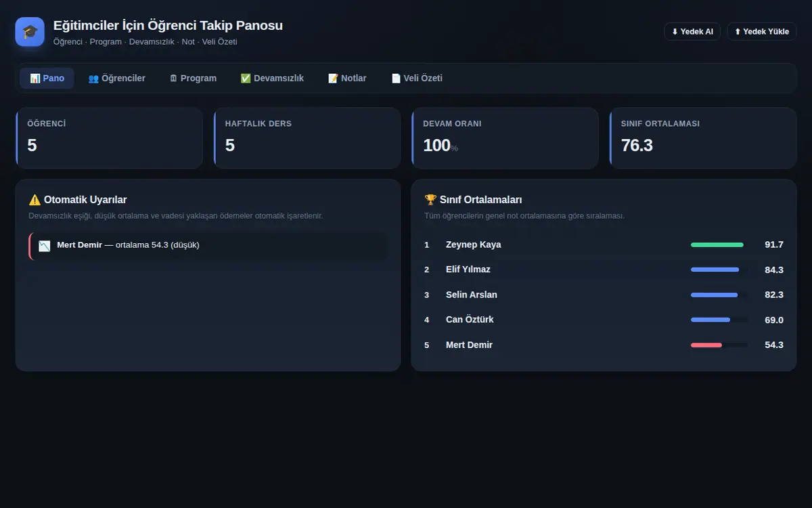
Task: Select the Sınıf Ortalaması card
Action: [703, 138]
